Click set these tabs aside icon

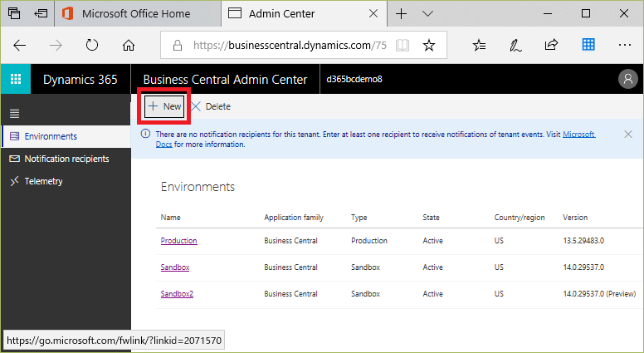[40, 13]
